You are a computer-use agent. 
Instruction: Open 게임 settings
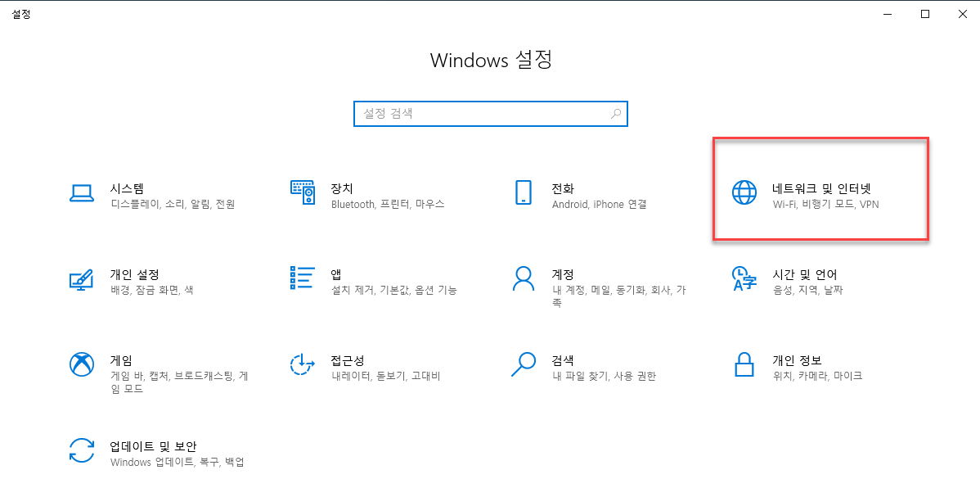[x=121, y=360]
